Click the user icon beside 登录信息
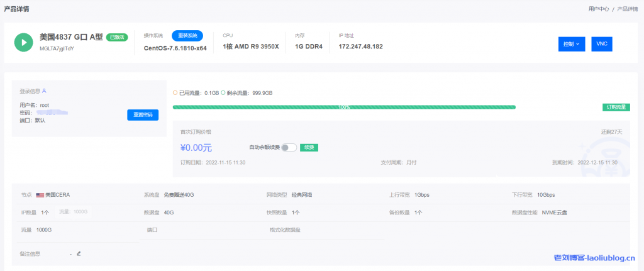The width and height of the screenshot is (644, 271). [x=44, y=91]
